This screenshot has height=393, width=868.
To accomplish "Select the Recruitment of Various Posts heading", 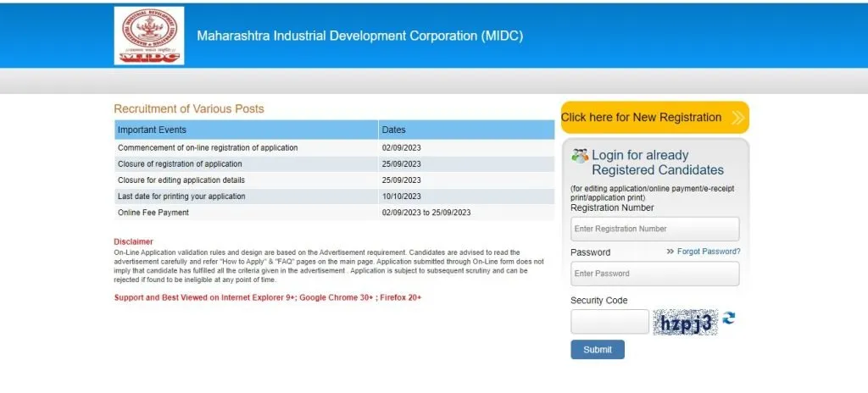I will [x=189, y=109].
